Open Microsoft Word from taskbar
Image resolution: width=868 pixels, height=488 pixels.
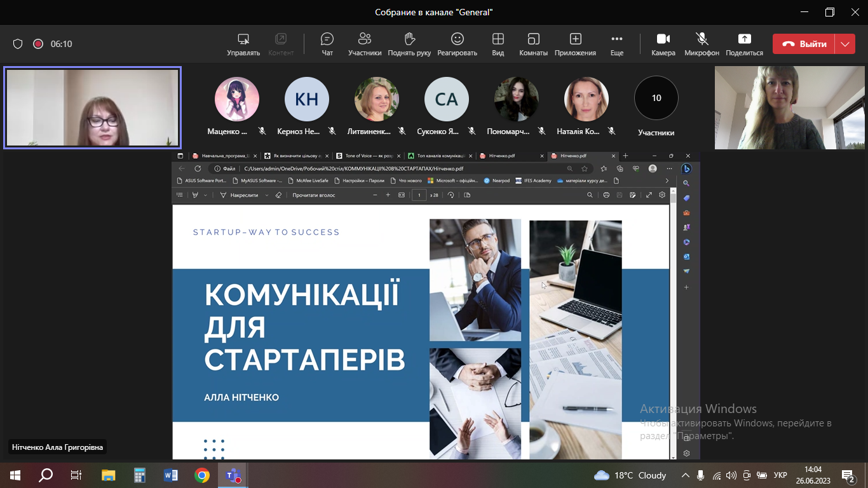coord(171,475)
